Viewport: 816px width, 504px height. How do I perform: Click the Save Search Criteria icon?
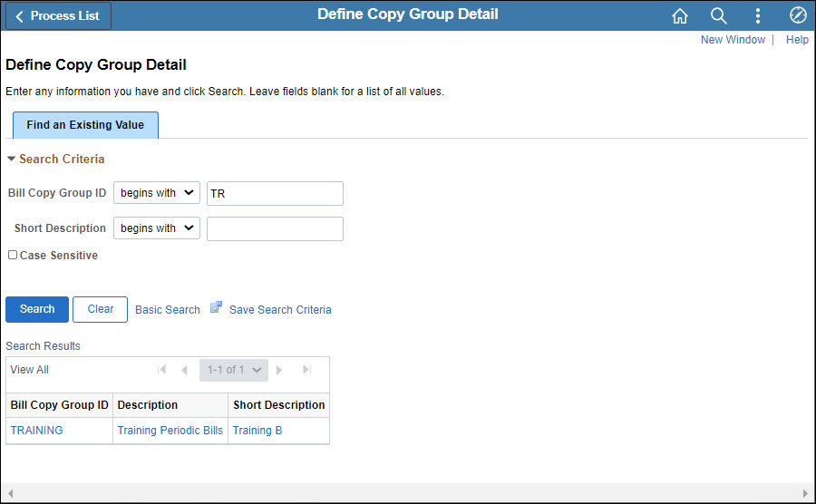coord(216,308)
